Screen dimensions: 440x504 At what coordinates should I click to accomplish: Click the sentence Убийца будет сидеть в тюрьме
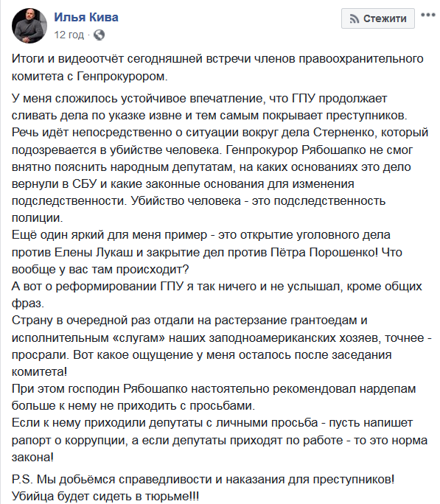click(105, 496)
